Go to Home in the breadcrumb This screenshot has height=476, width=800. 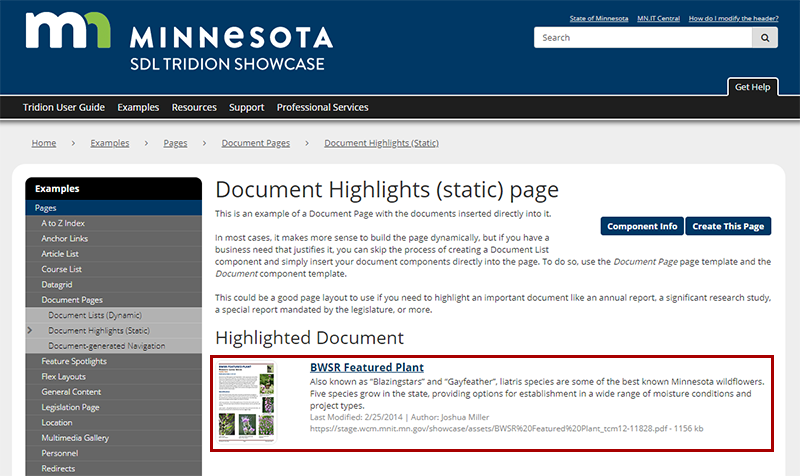point(44,143)
